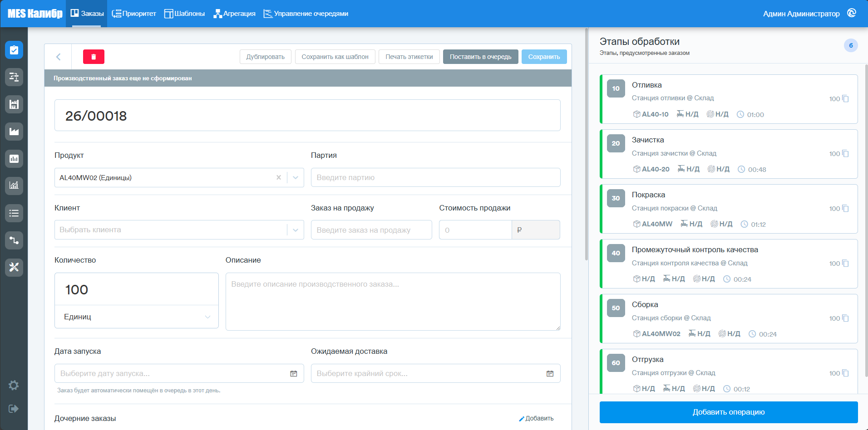Screen dimensions: 868x430
Task: Open the routing path sidebar icon
Action: click(x=14, y=240)
